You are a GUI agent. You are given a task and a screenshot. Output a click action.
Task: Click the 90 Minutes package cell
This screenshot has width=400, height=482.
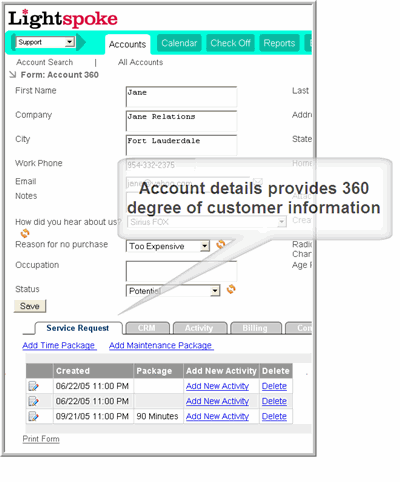pos(158,416)
